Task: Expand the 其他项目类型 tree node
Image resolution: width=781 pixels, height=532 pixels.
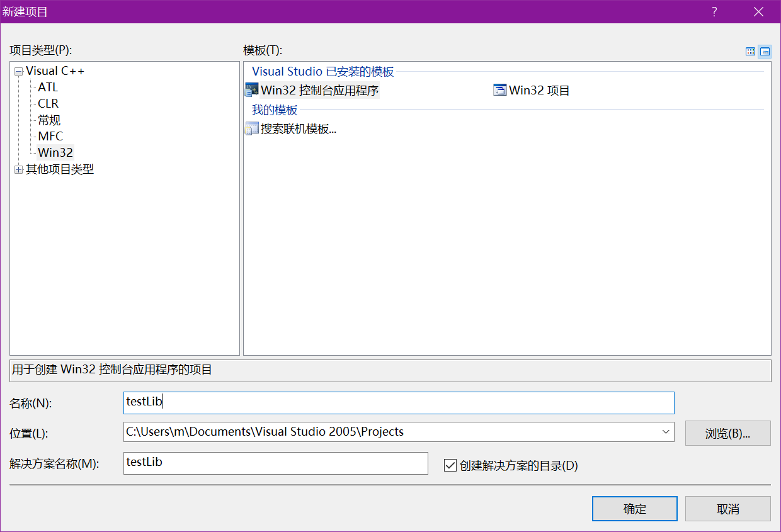Action: [x=18, y=169]
